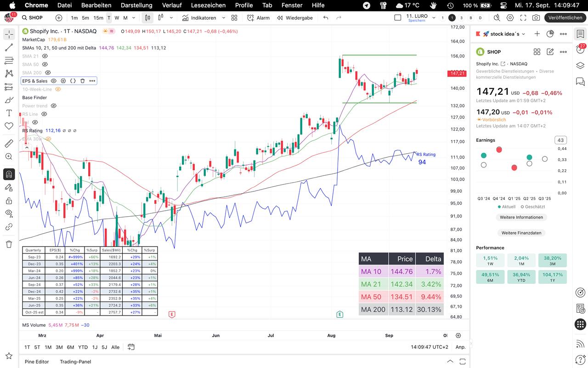
Task: Show the SMA 21 indicator
Action: point(45,56)
